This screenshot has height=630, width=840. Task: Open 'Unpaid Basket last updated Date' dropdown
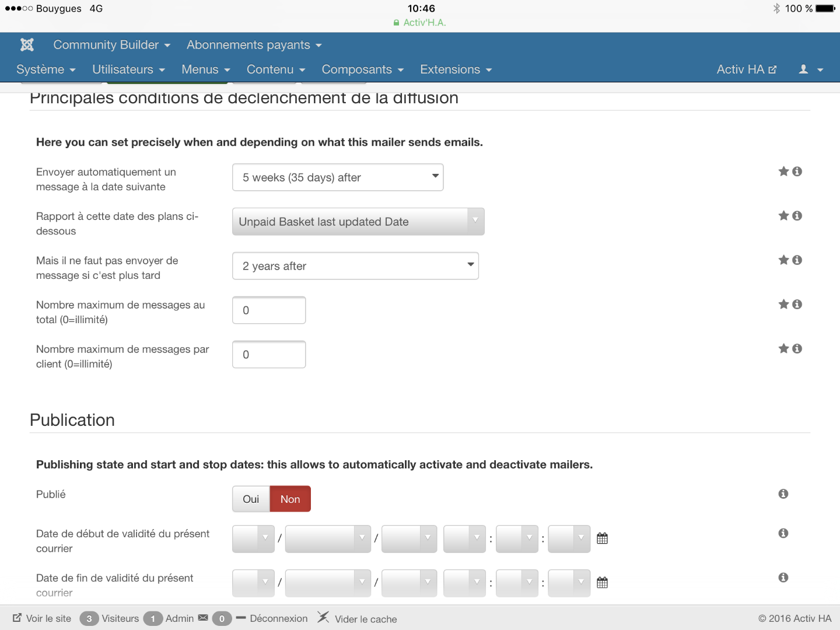[358, 222]
